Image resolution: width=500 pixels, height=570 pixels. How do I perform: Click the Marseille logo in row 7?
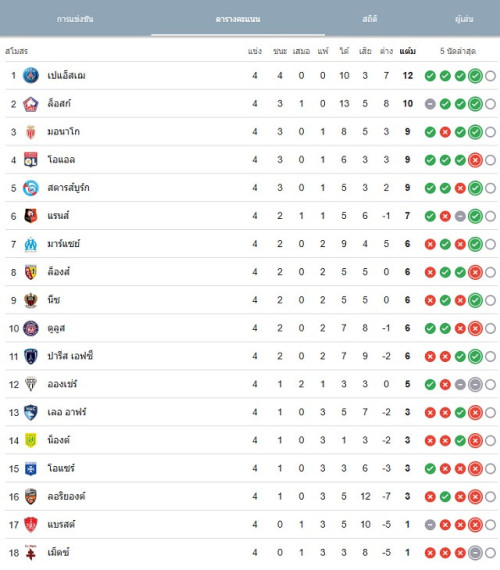(31, 244)
